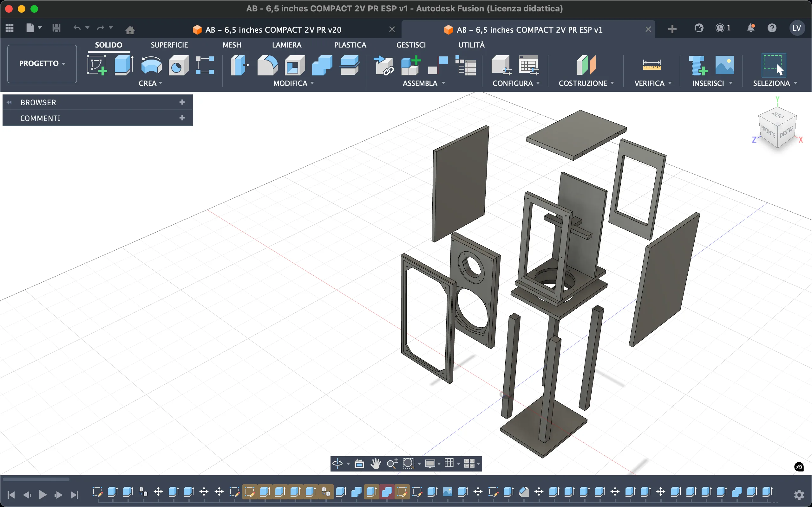
Task: Click the Extrude tool icon
Action: [124, 65]
